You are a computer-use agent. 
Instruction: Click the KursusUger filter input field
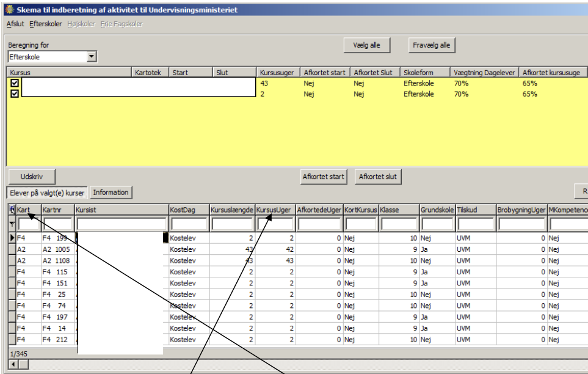pyautogui.click(x=275, y=224)
